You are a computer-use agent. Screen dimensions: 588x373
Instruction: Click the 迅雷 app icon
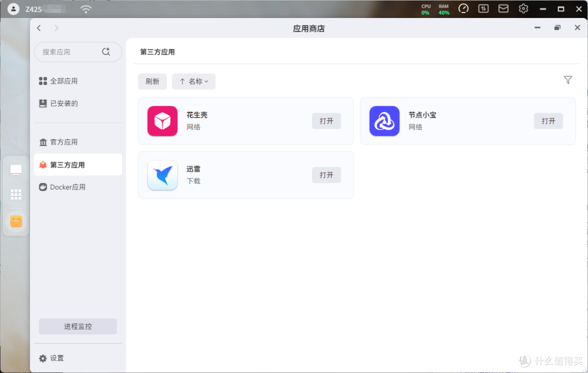point(162,175)
